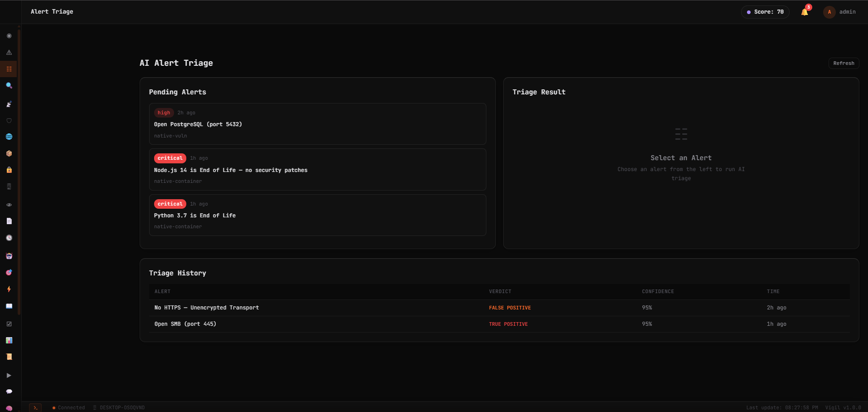Screen dimensions: 868x412
Task: Click native-container label under Node.js alert
Action: tap(178, 181)
